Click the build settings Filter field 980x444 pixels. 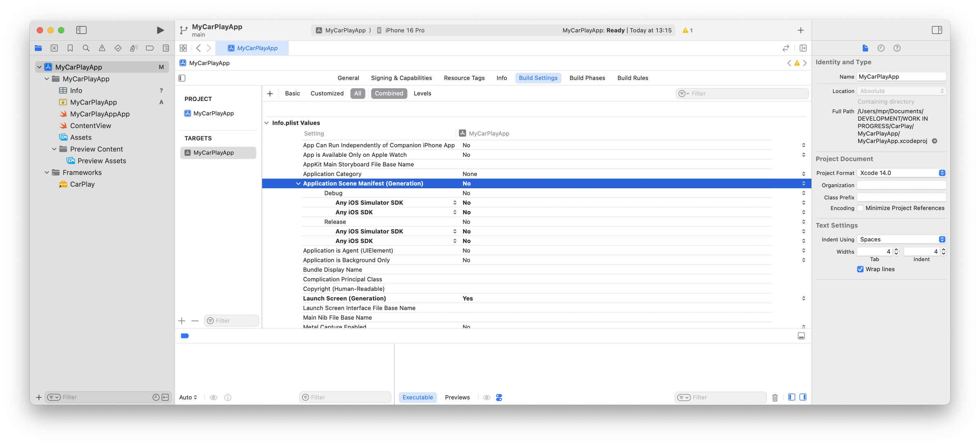tap(747, 94)
